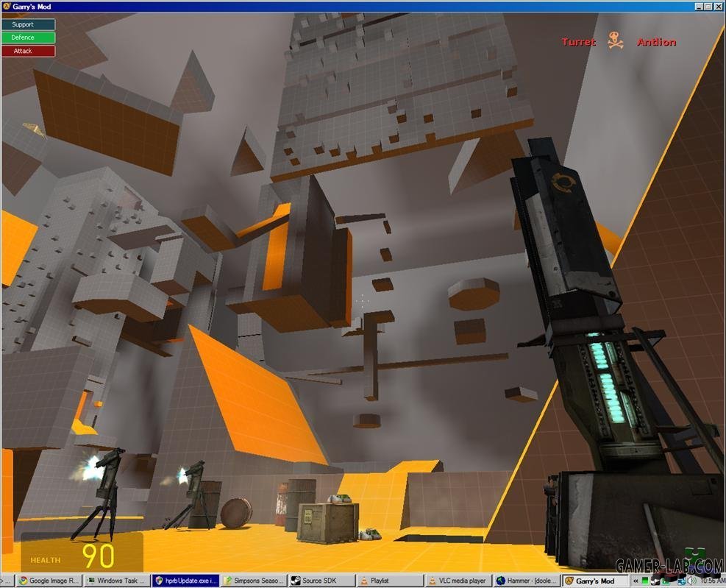Click the Source SDK taskbar item icon
The image size is (726, 588).
coord(296,581)
